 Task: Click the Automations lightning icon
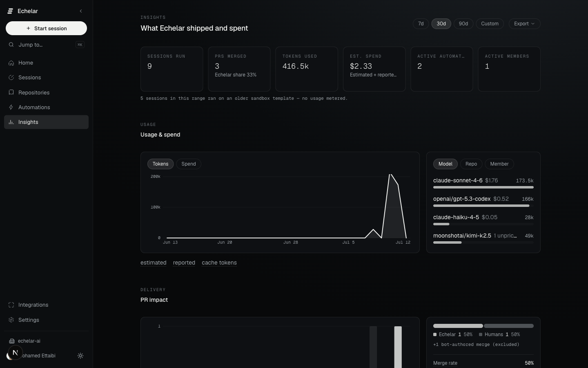11,107
